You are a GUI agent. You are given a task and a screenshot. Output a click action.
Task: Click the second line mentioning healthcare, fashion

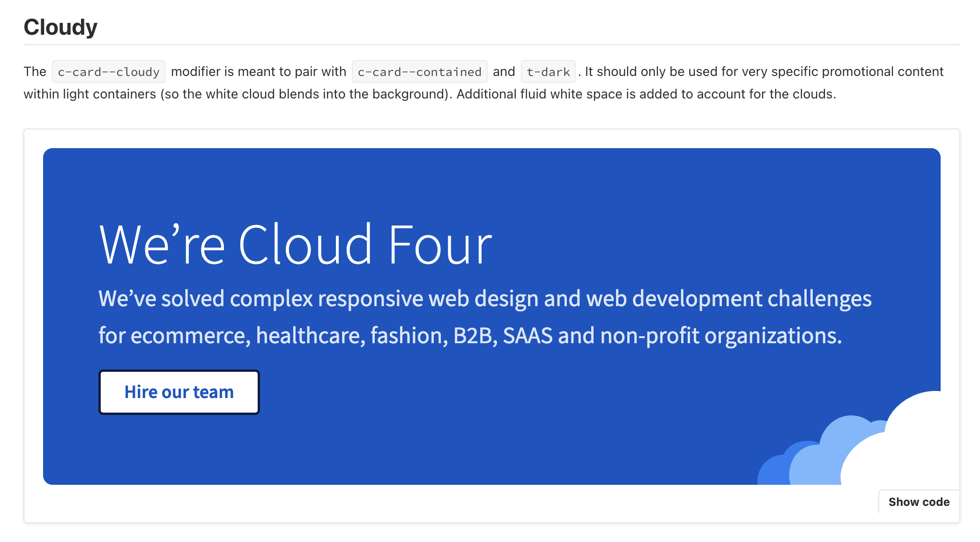tap(351, 336)
